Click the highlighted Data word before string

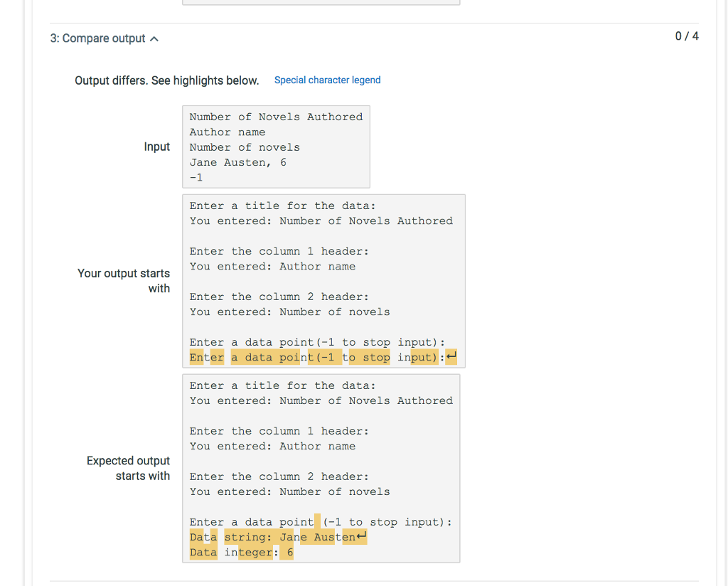pyautogui.click(x=203, y=537)
